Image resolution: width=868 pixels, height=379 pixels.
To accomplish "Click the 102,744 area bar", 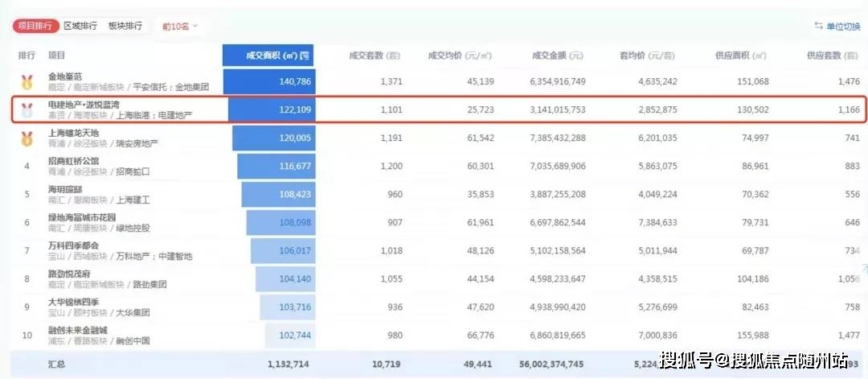I will (290, 336).
